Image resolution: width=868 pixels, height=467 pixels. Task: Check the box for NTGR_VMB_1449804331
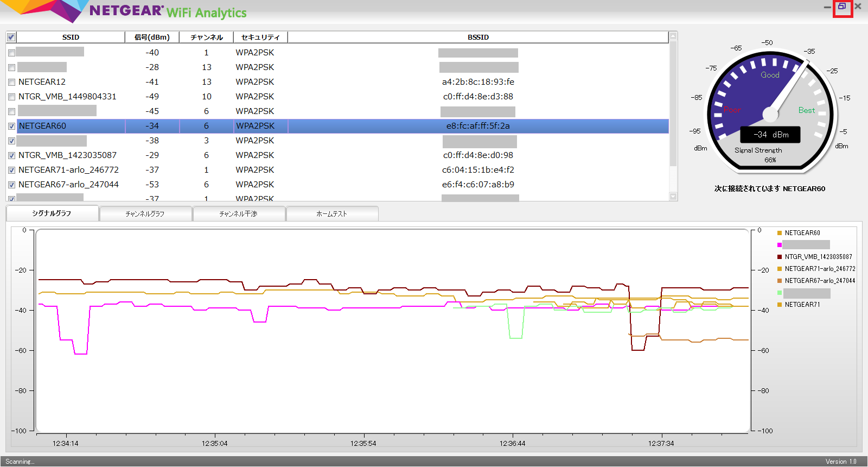(11, 97)
